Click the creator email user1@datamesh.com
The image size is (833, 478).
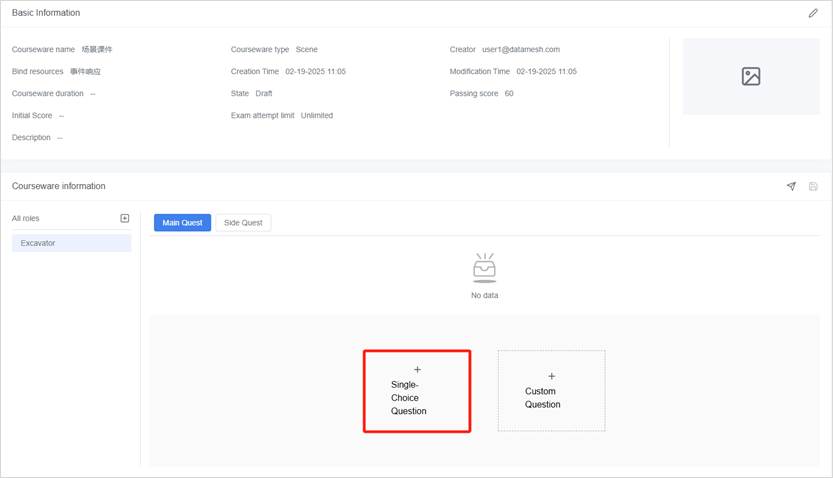pos(521,49)
